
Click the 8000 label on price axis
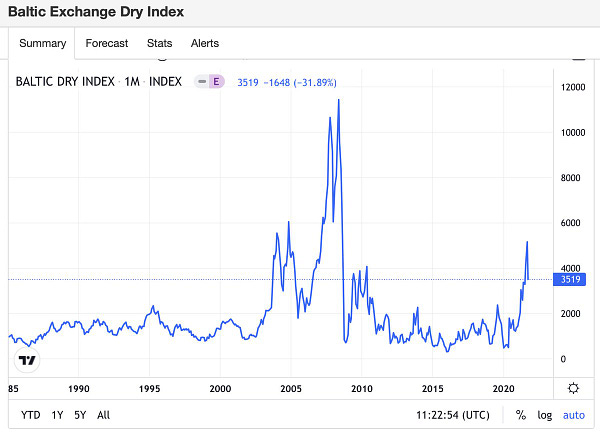click(x=571, y=178)
